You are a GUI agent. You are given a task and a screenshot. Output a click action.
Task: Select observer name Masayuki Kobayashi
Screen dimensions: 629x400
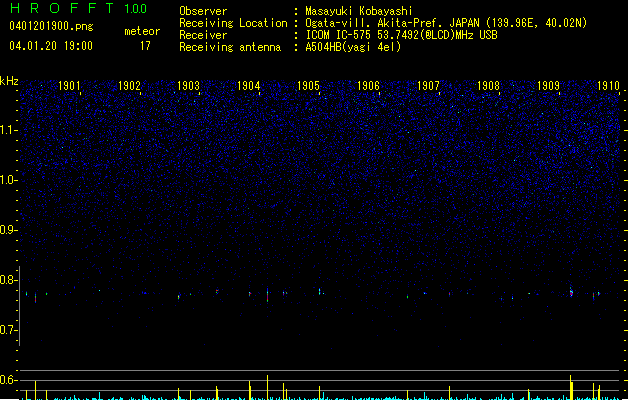click(359, 11)
